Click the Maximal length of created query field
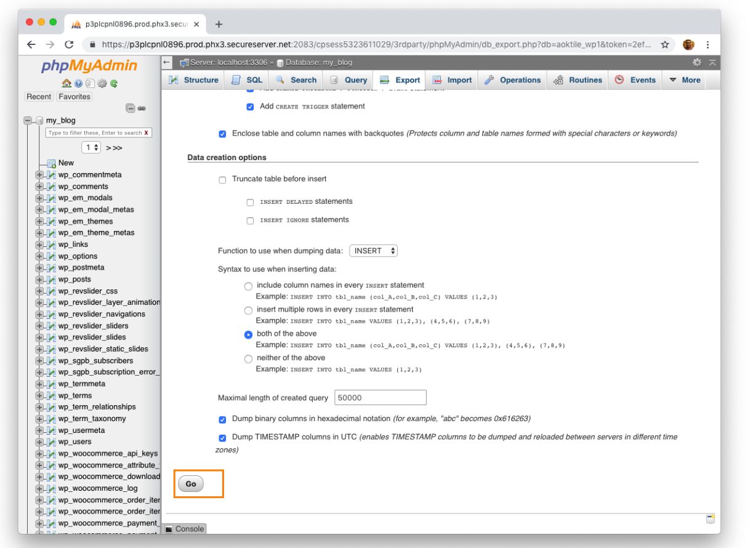The image size is (756, 548). (380, 397)
